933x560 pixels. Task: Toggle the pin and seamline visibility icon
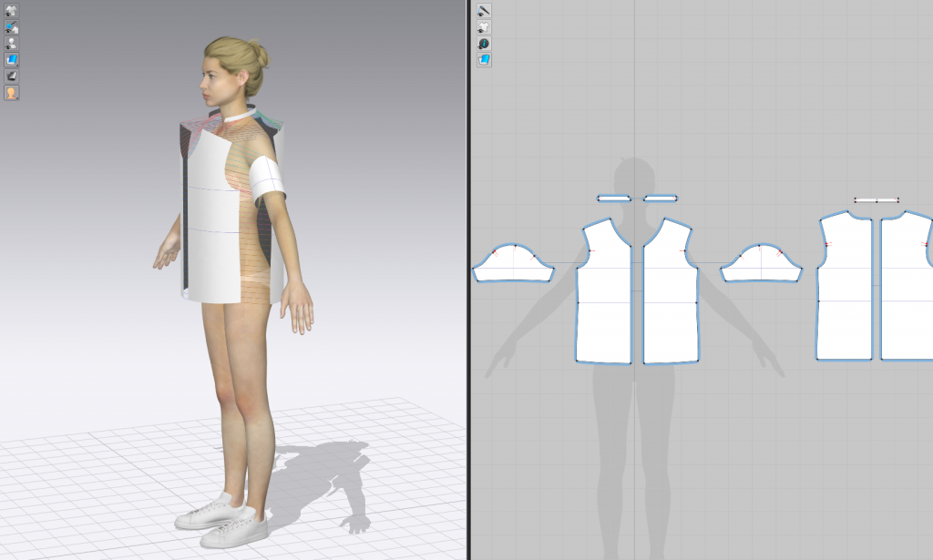tap(12, 26)
